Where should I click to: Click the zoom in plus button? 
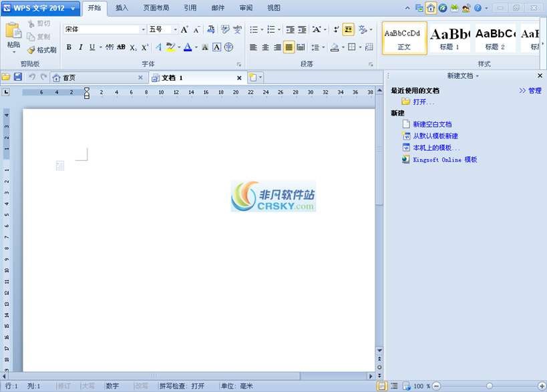(542, 386)
